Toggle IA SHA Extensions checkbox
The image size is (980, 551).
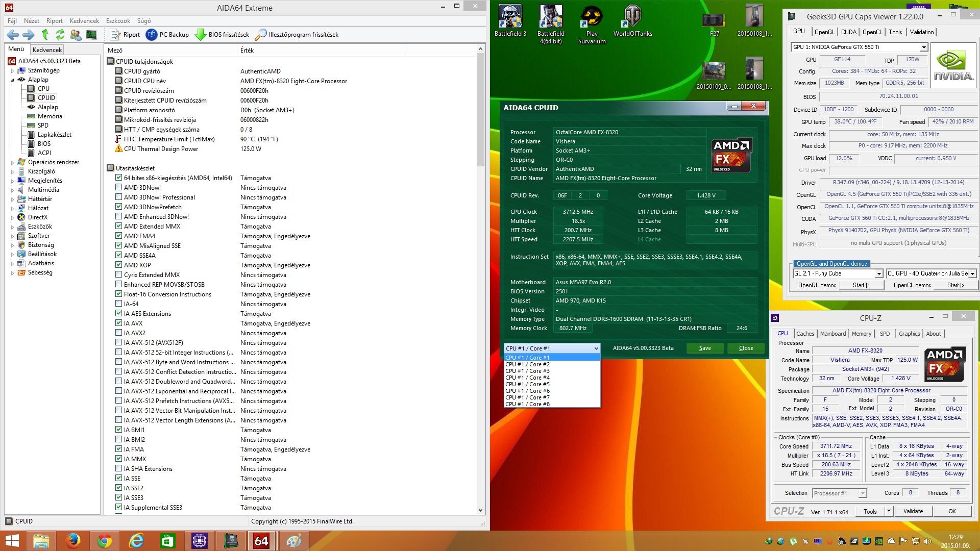[119, 469]
